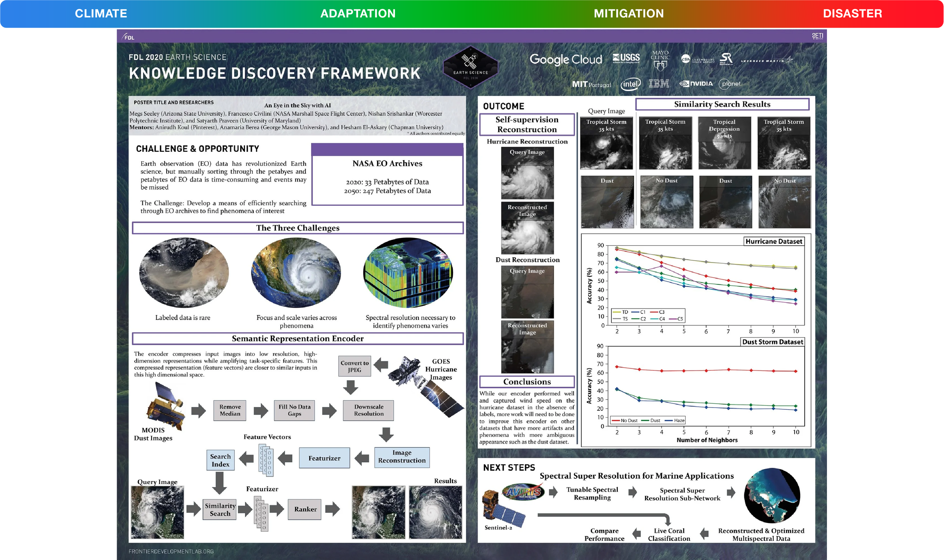
Task: Click the Convert to JPEG box
Action: point(355,366)
